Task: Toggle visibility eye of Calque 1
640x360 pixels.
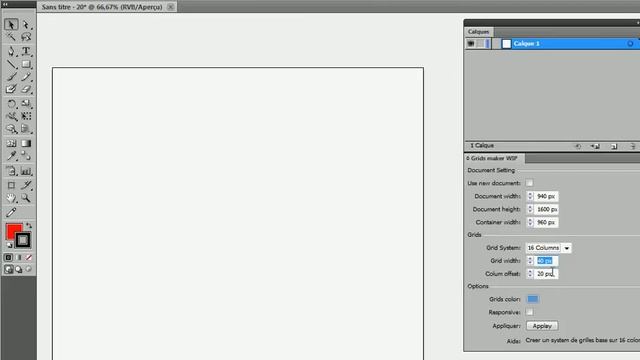Action: tap(471, 44)
